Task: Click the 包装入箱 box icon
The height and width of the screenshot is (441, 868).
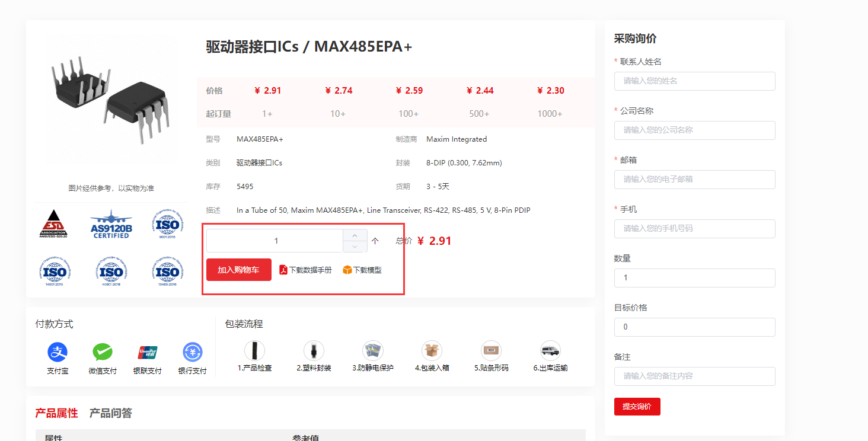Action: point(432,350)
